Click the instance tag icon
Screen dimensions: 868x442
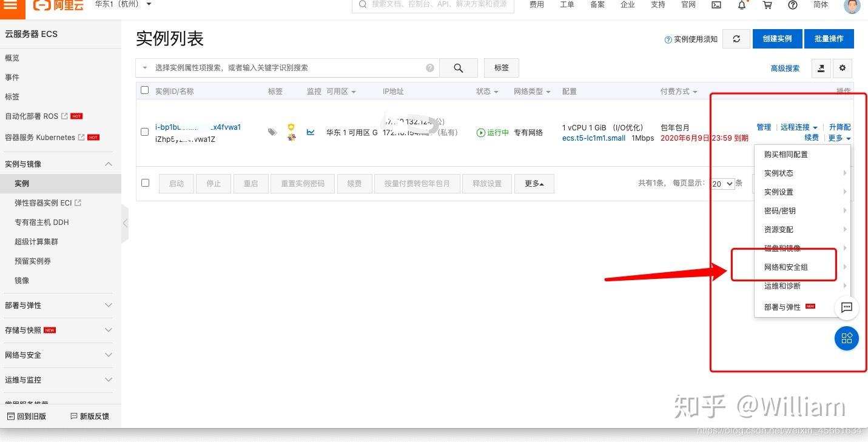click(272, 132)
